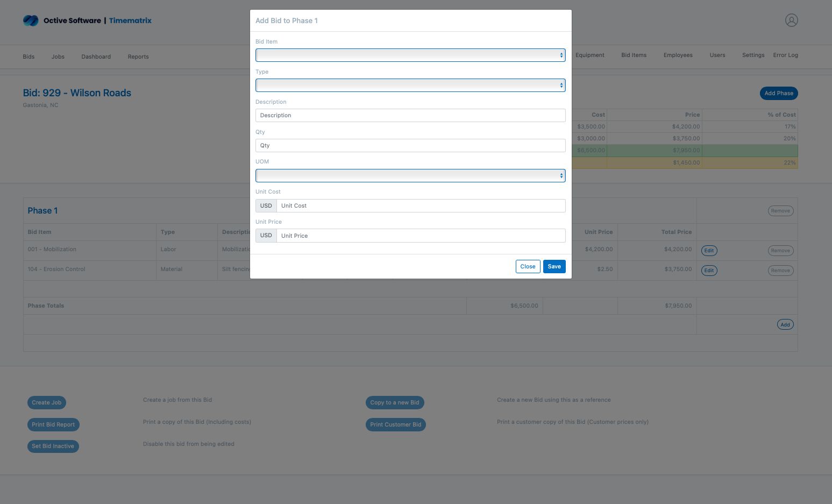Viewport: 832px width, 504px height.
Task: Click into the Unit Cost field
Action: (420, 206)
